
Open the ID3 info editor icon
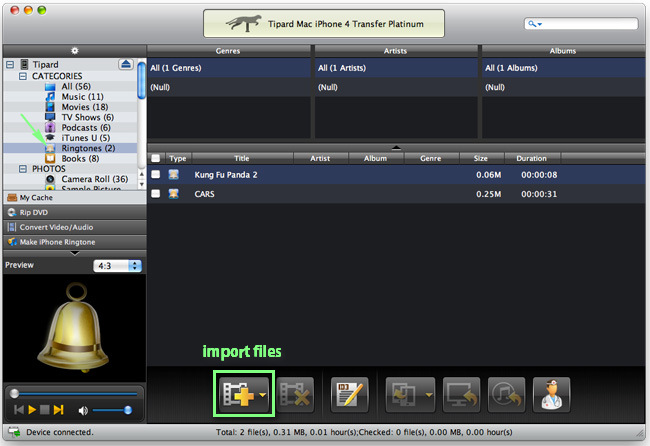pyautogui.click(x=349, y=395)
